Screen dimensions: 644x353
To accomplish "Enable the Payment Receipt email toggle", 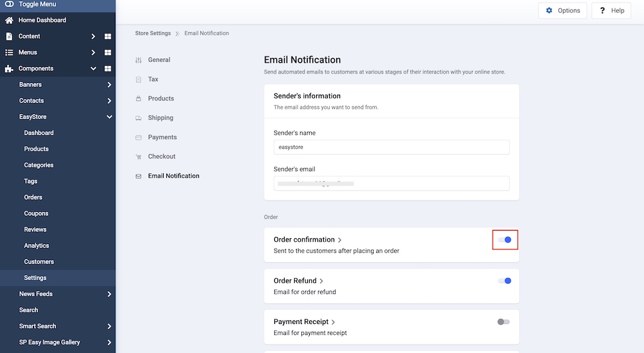I will click(504, 321).
